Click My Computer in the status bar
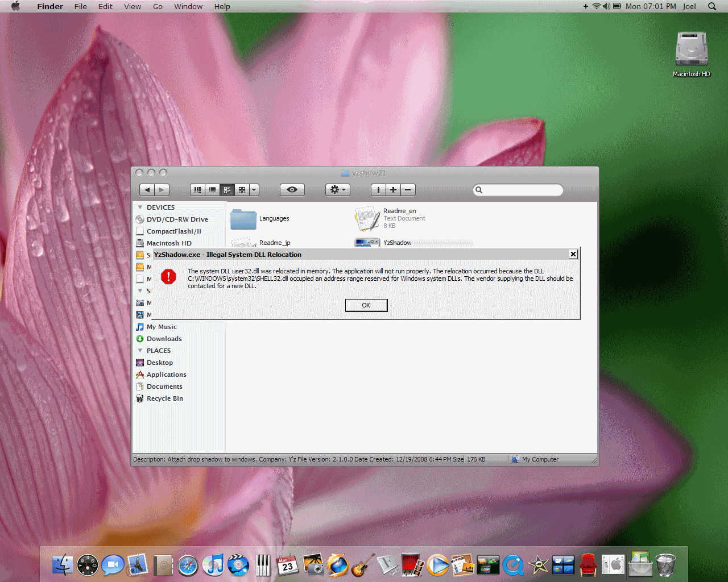The height and width of the screenshot is (582, 728). coord(535,459)
